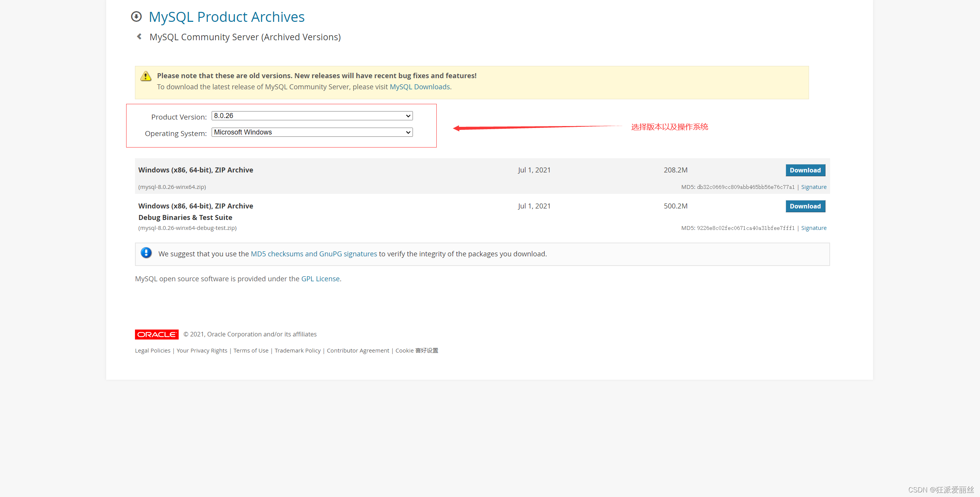
Task: Open the Operating System dropdown
Action: coord(312,132)
